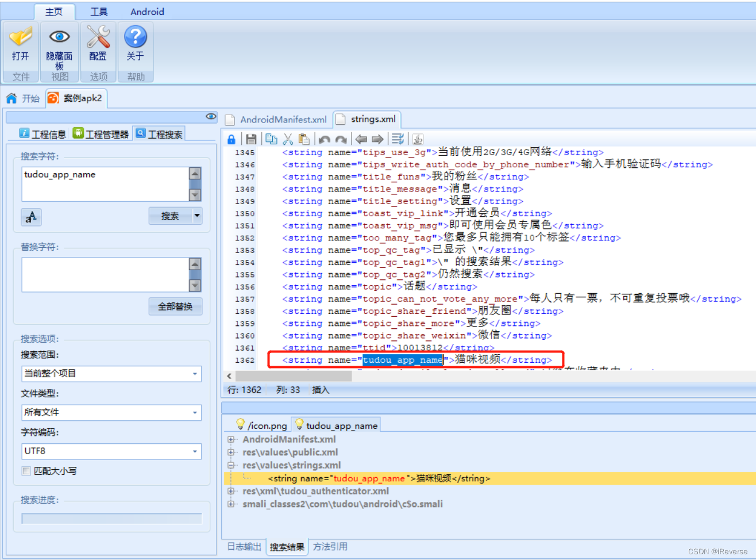Click the search box scroll up arrow
This screenshot has height=560, width=756.
click(x=195, y=174)
